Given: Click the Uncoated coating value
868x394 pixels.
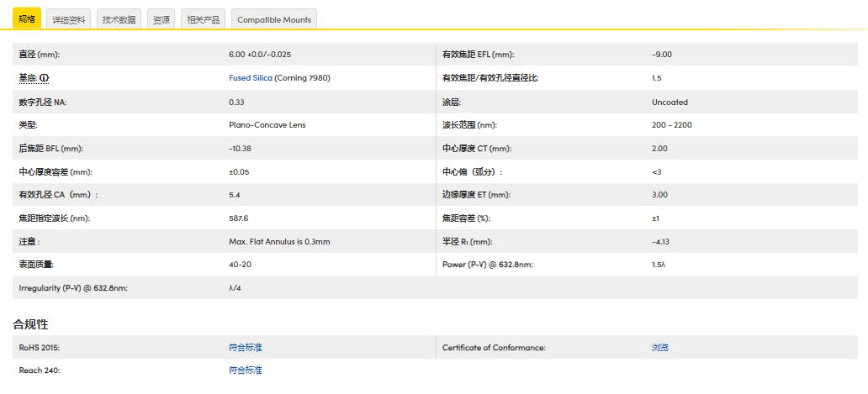Looking at the screenshot, I should (x=670, y=102).
